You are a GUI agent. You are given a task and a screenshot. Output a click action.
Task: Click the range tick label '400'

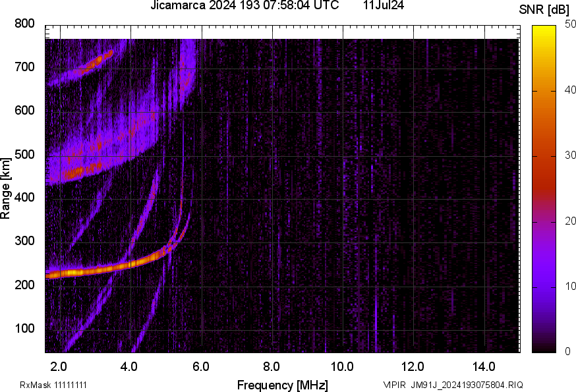(24, 198)
